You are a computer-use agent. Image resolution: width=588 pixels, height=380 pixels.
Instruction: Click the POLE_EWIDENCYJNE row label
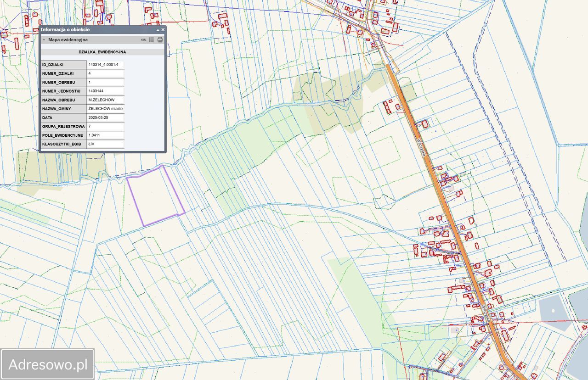tap(63, 135)
